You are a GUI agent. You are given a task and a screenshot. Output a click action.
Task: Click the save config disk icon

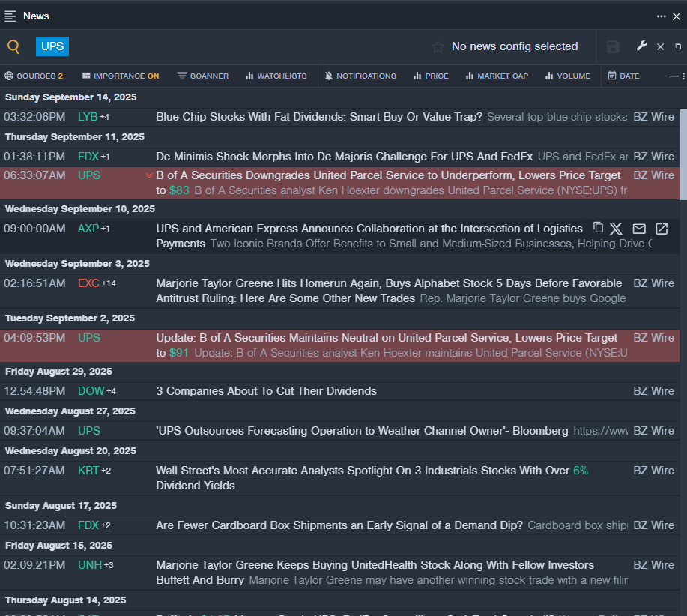click(x=613, y=46)
